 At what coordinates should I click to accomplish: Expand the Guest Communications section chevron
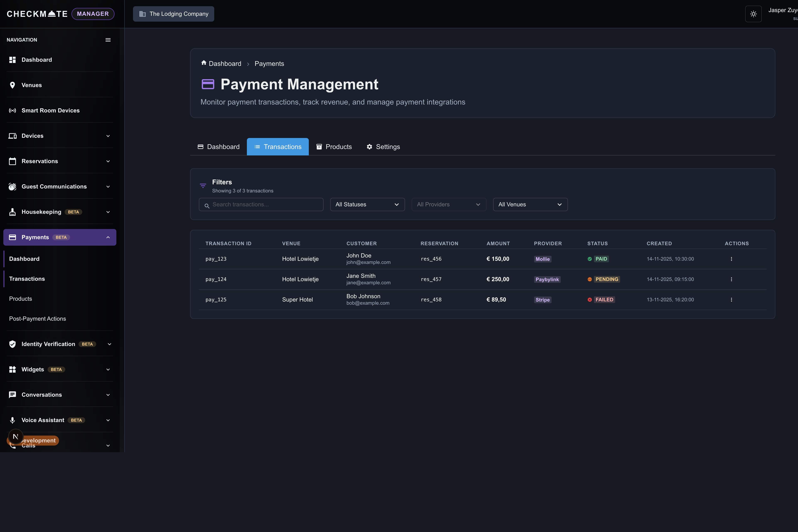108,187
